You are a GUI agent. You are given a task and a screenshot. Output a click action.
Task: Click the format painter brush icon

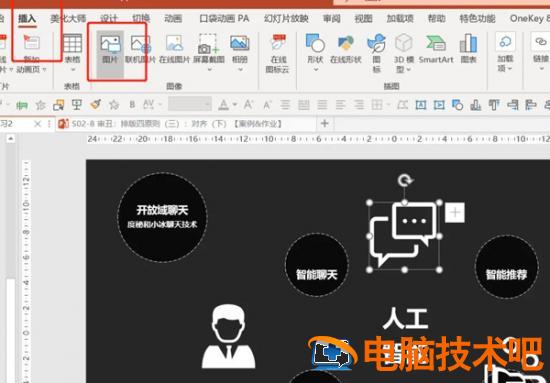[x=95, y=104]
